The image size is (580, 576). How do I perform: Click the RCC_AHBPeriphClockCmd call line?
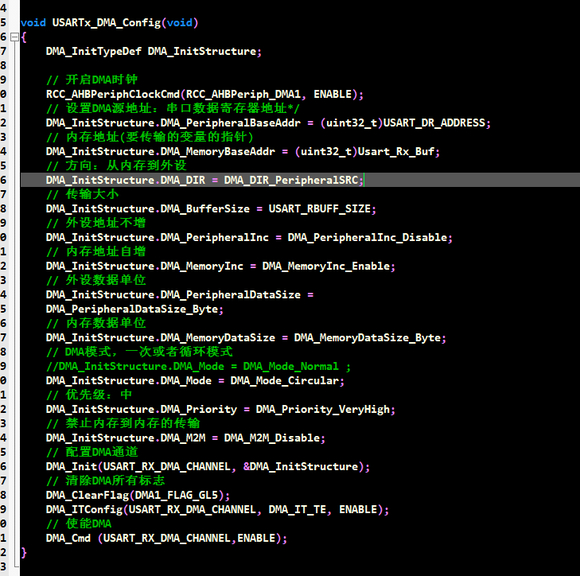point(205,94)
